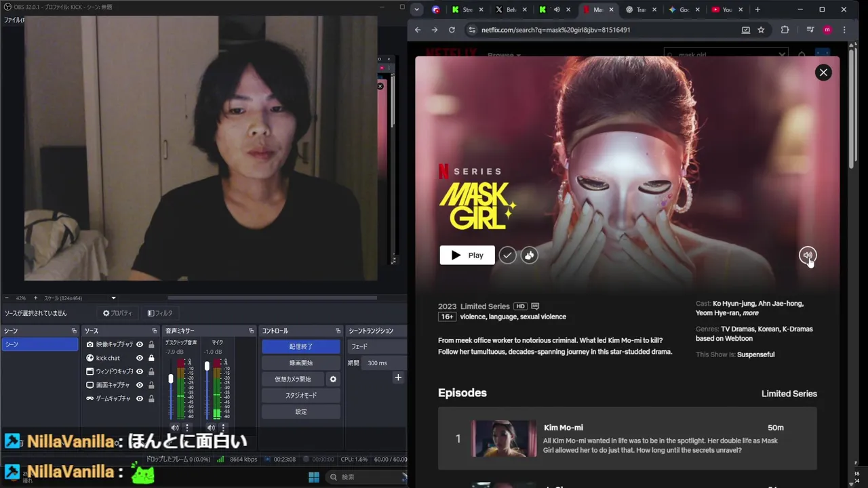This screenshot has width=868, height=488.
Task: Switch to the YouTube tab
Action: click(726, 9)
